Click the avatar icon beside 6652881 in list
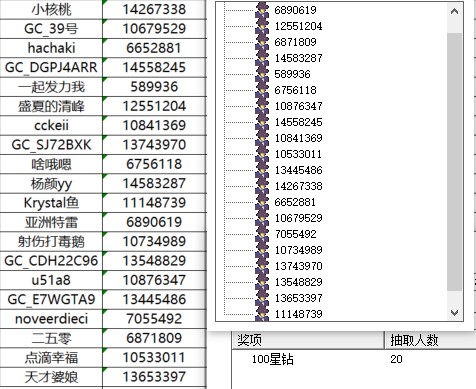 (262, 202)
